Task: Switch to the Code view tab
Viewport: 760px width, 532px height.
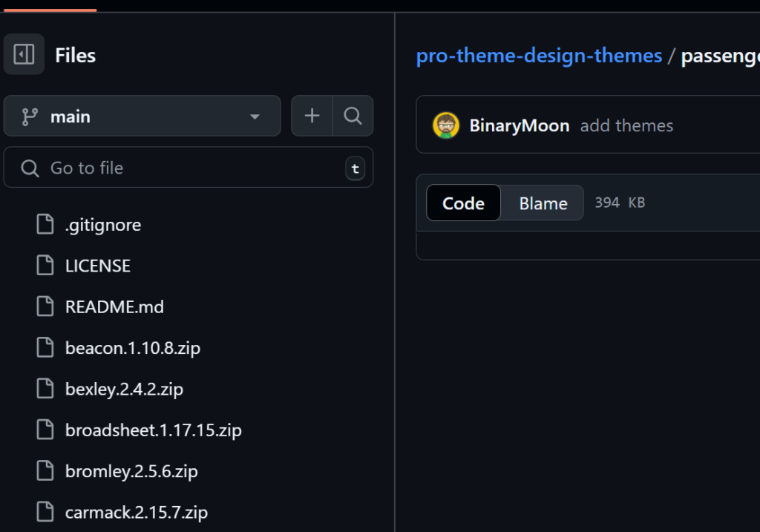Action: [x=463, y=203]
